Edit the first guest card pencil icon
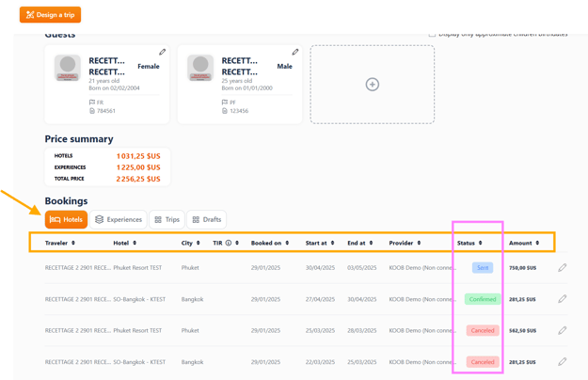Image resolution: width=588 pixels, height=380 pixels. [162, 53]
